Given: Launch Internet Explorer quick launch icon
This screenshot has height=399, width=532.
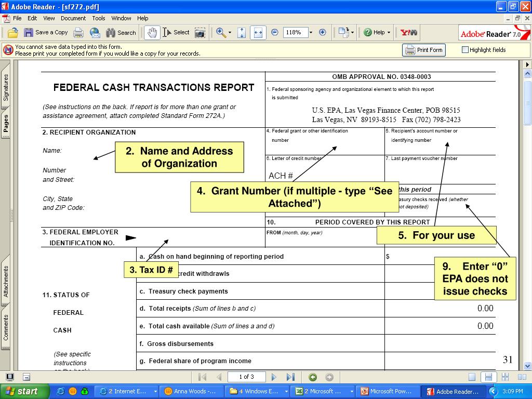Looking at the screenshot, I should tap(61, 391).
